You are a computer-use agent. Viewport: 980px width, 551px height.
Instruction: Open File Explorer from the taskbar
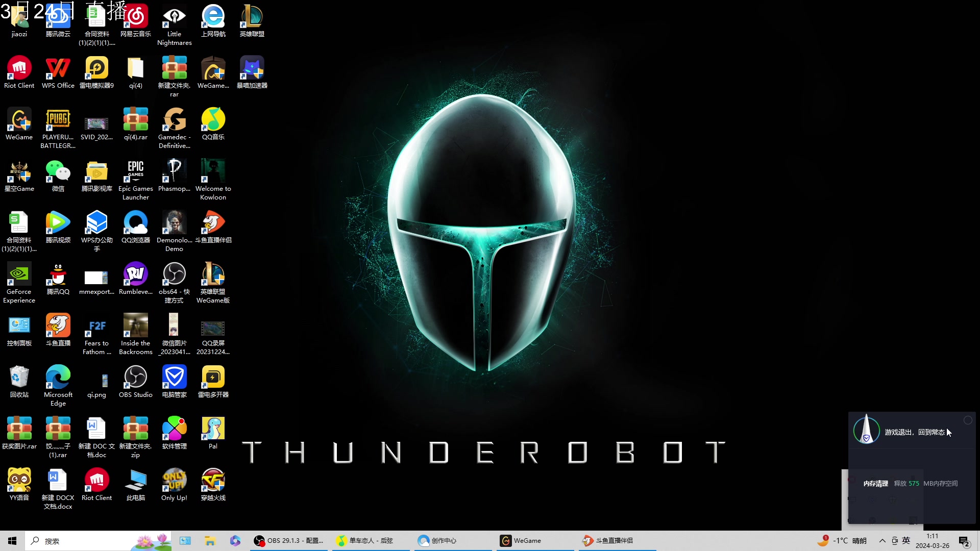(210, 541)
